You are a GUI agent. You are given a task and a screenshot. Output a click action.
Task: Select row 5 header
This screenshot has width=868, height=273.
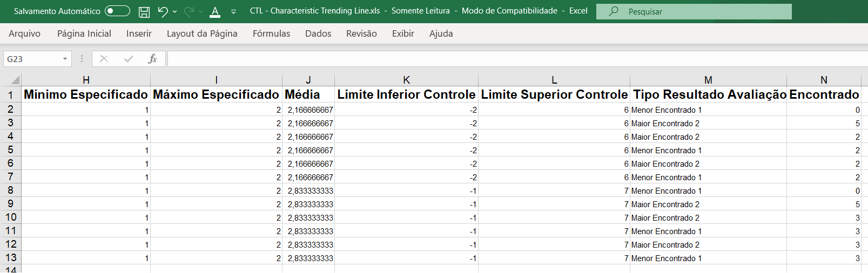(10, 149)
